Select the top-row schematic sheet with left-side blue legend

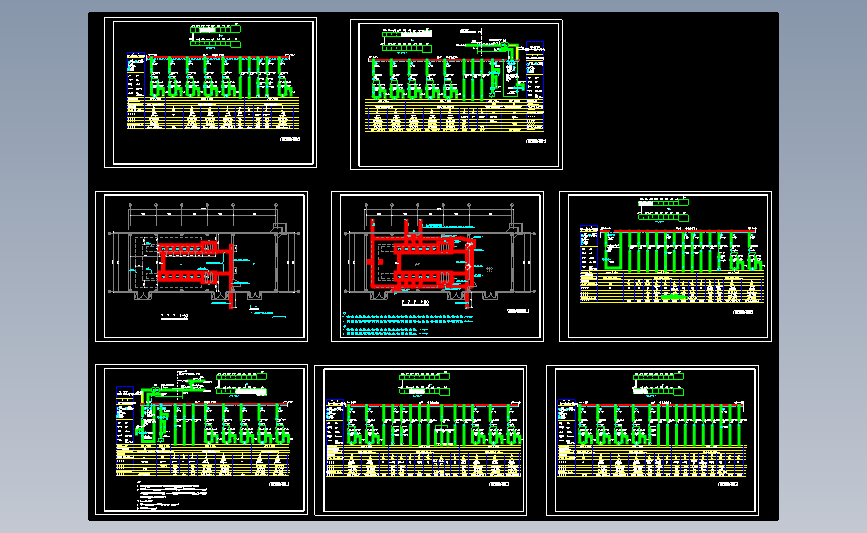coord(210,92)
